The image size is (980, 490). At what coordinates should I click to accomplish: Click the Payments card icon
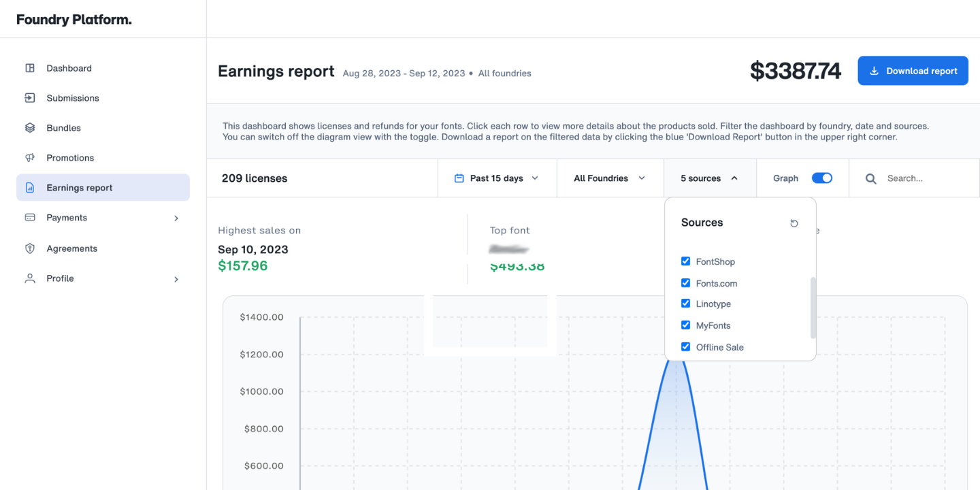(x=30, y=218)
